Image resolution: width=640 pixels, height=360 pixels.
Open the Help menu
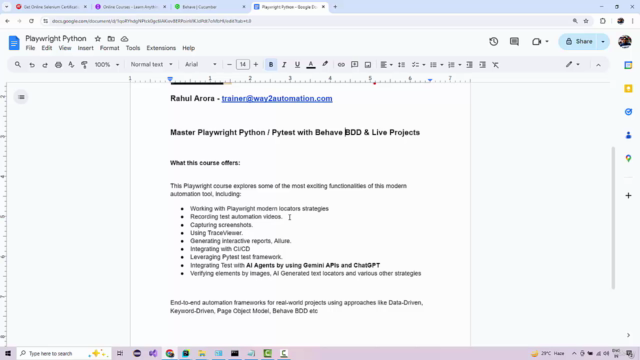(x=188, y=48)
